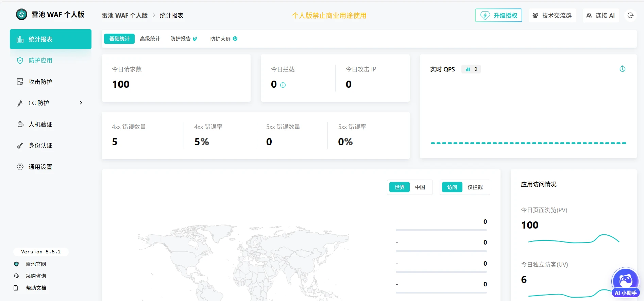Viewport: 644px width, 301px height.
Task: Open 统计报表 in the sidebar
Action: tap(51, 39)
